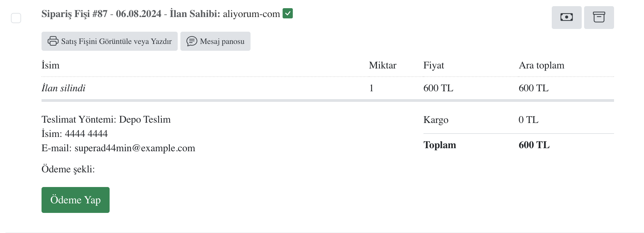The width and height of the screenshot is (644, 233).
Task: Click the Kargo 0 TL value
Action: pyautogui.click(x=528, y=120)
